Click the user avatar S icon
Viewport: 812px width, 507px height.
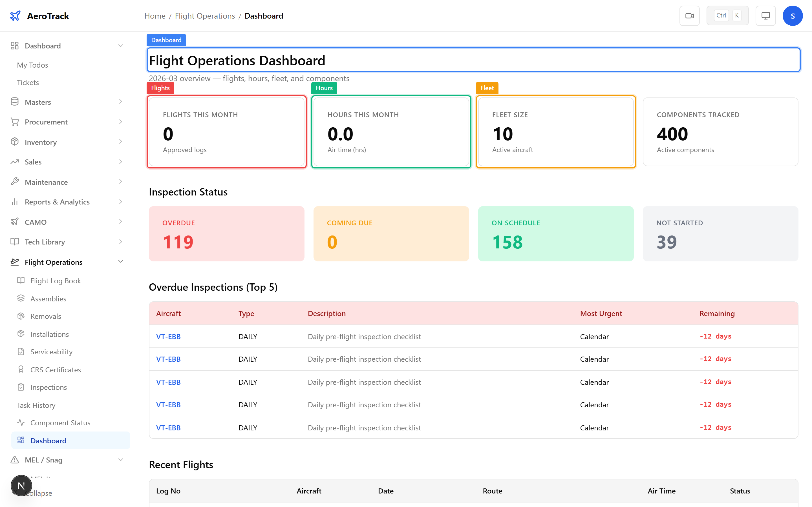pyautogui.click(x=793, y=15)
